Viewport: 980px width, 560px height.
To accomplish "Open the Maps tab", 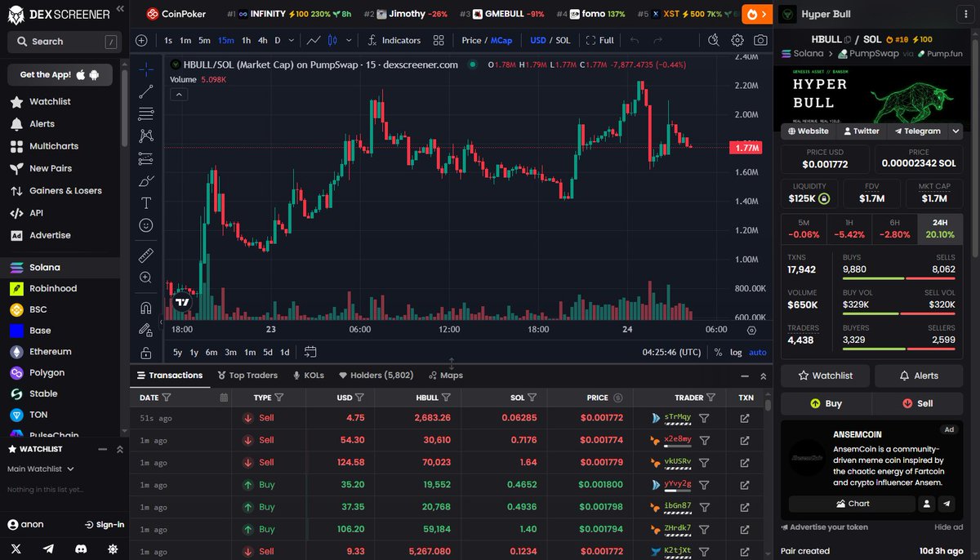I will pyautogui.click(x=445, y=376).
